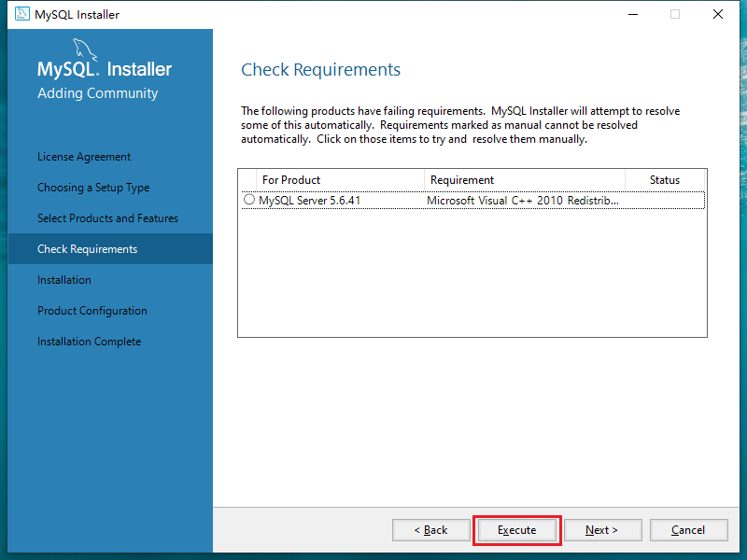The width and height of the screenshot is (747, 560).
Task: Click the MySQL dolphin logo
Action: point(85,50)
